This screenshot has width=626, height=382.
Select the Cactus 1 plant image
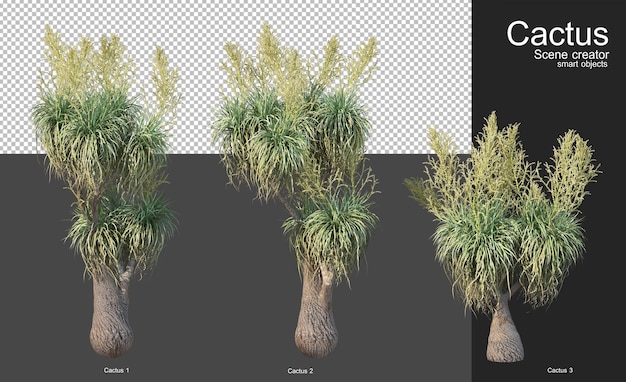tap(106, 192)
